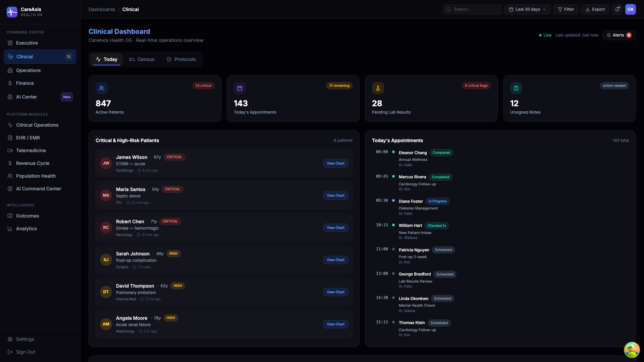This screenshot has height=362, width=644.
Task: Click the Dashboards breadcrumb link
Action: (102, 9)
